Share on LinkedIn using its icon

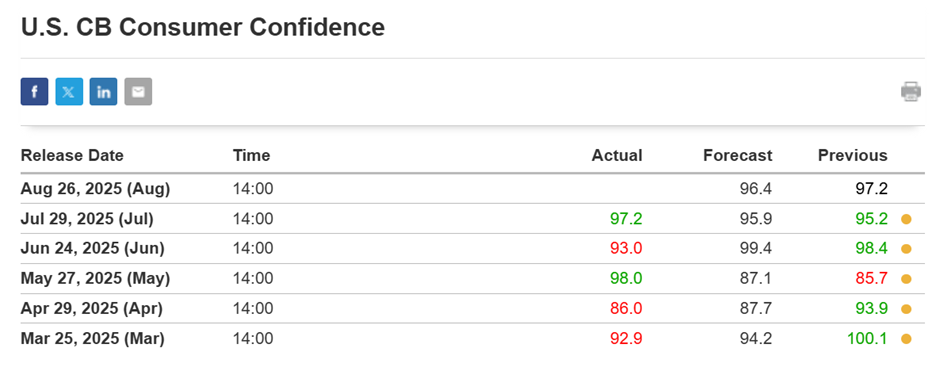point(104,92)
